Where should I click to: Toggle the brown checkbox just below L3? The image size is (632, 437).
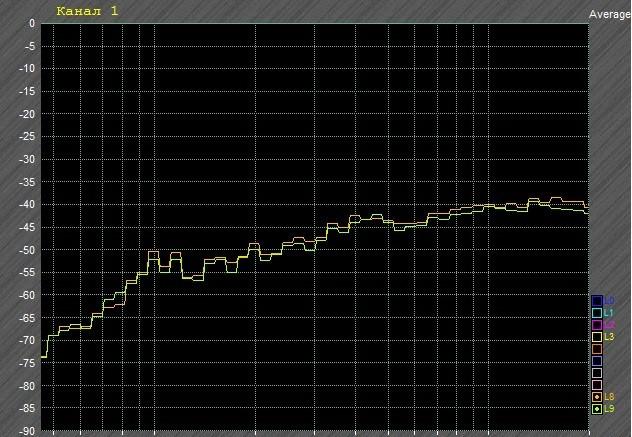tap(597, 349)
